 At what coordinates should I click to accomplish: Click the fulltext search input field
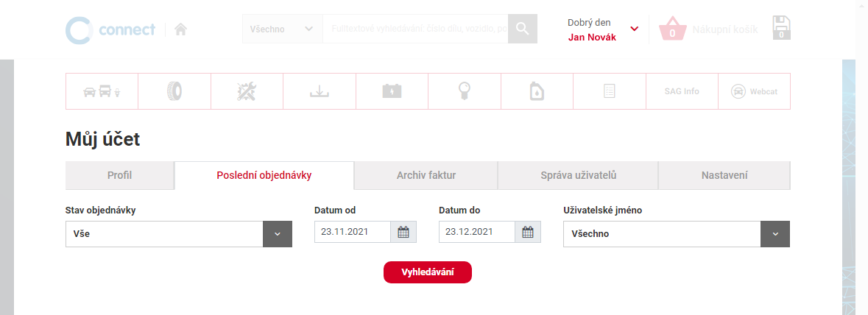tap(414, 29)
